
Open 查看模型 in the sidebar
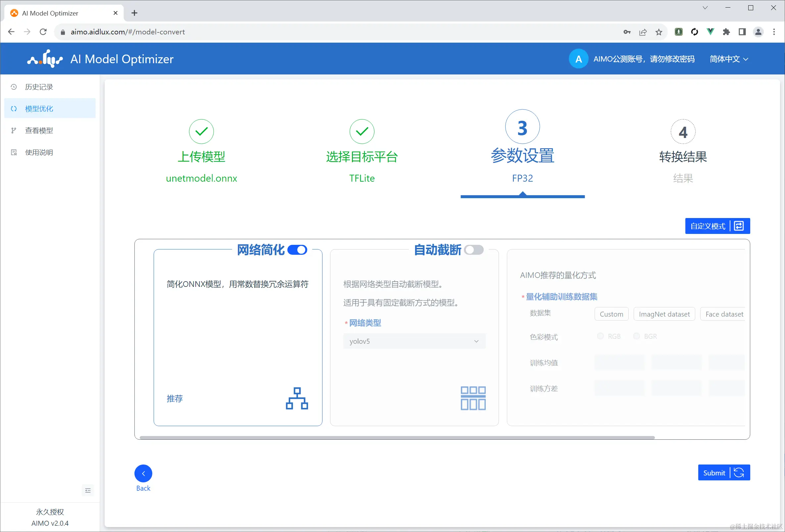coord(39,131)
